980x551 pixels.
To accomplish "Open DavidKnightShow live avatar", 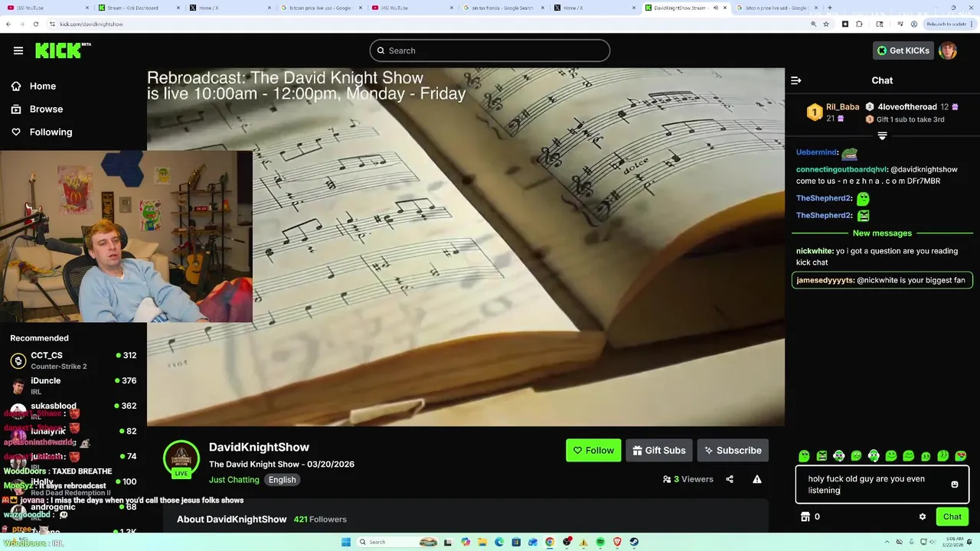I will (181, 459).
